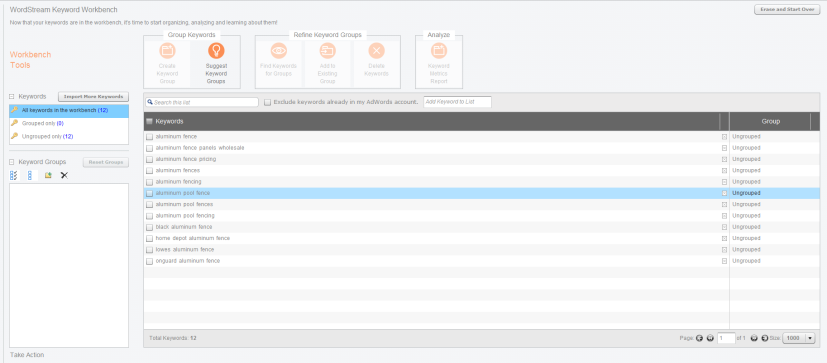Check the 'onguard aluminum fence' checkbox

click(150, 261)
